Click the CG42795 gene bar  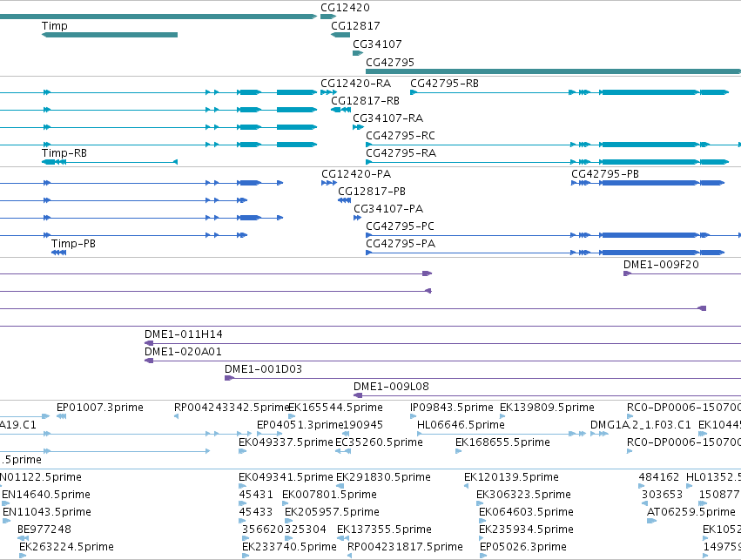tap(554, 71)
